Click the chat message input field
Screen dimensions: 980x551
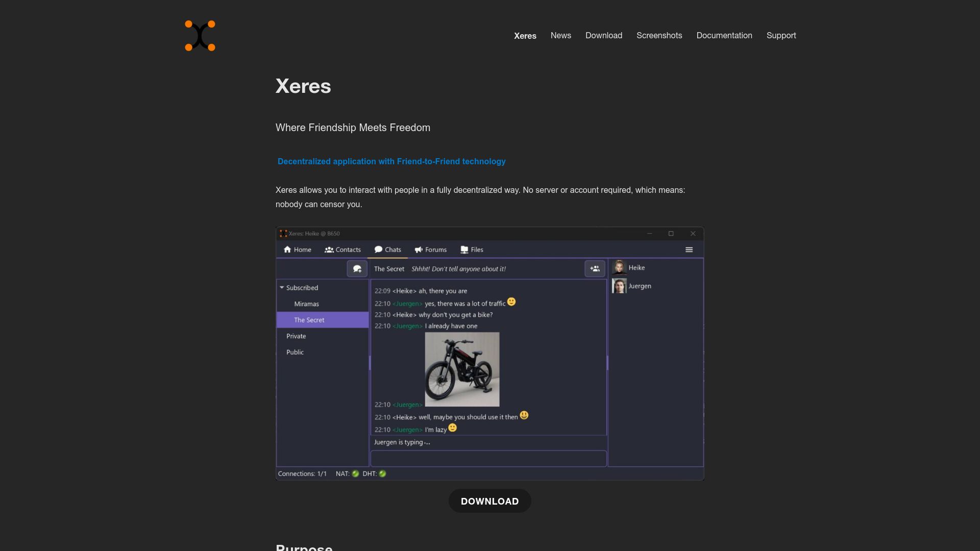tap(488, 458)
